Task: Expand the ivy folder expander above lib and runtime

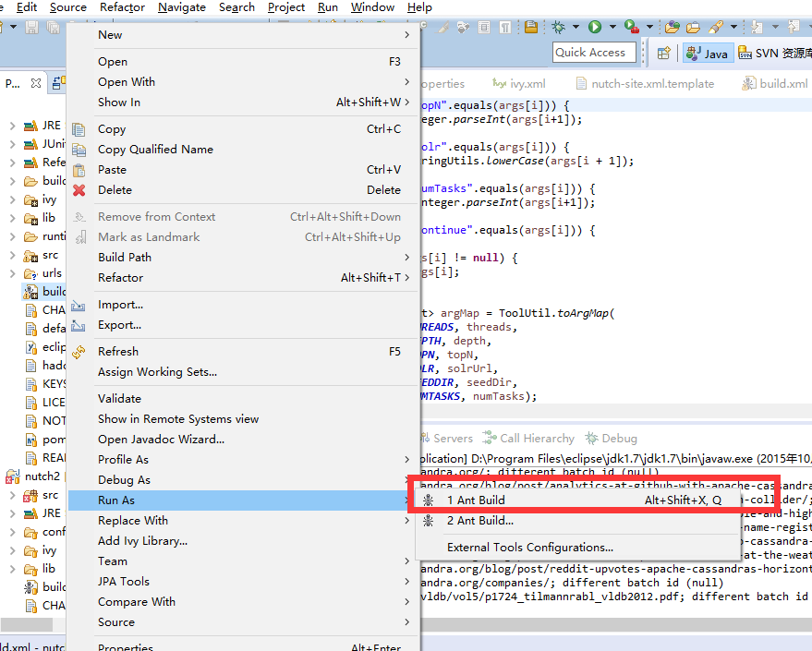Action: tap(12, 199)
